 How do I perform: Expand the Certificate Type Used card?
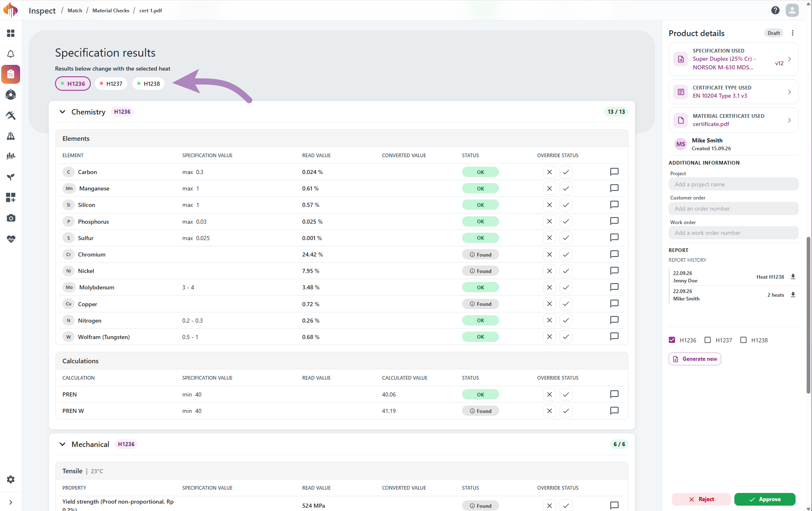coord(734,92)
